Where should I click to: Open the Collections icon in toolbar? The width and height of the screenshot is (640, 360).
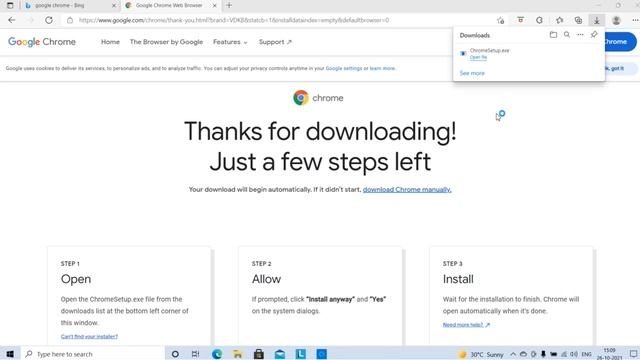[x=578, y=20]
